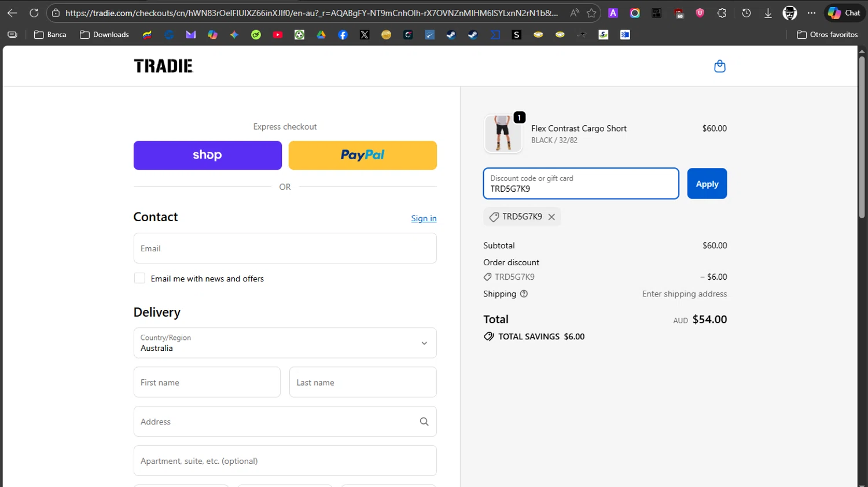Open browser history clock icon
868x487 pixels.
coord(746,13)
